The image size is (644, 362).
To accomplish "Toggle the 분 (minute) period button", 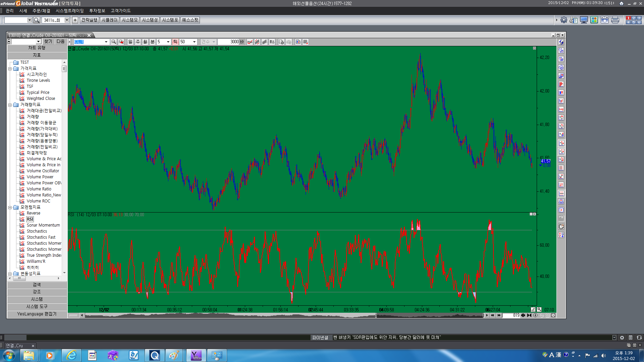I will pyautogui.click(x=152, y=42).
